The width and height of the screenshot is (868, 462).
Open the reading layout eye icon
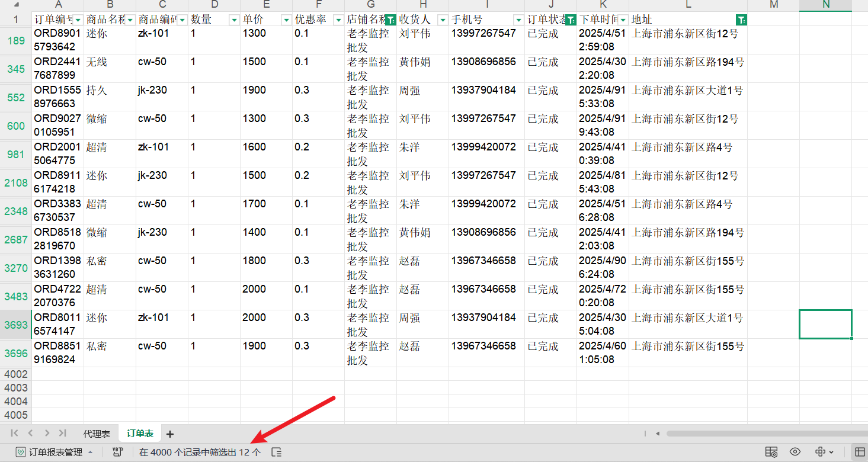pos(795,452)
